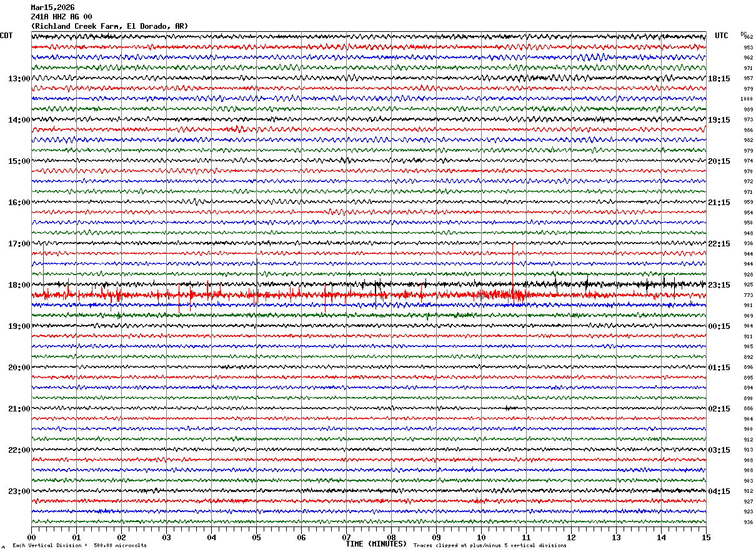This screenshot has width=756, height=554.
Task: Click minute label "03" on the time axis
Action: click(166, 538)
